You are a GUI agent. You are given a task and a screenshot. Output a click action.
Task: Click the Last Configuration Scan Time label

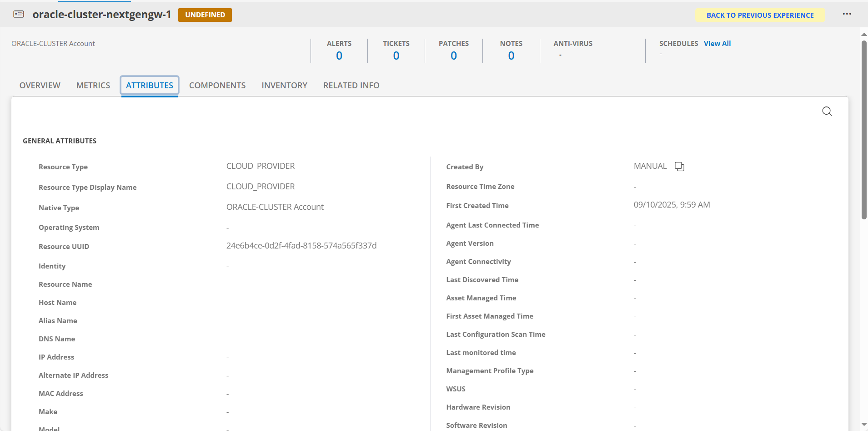tap(496, 335)
